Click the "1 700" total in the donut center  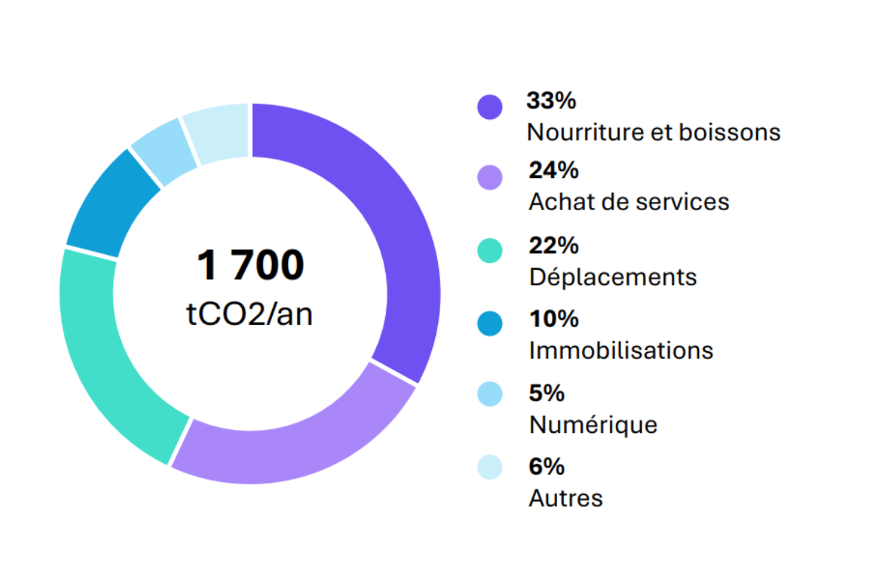click(x=250, y=265)
